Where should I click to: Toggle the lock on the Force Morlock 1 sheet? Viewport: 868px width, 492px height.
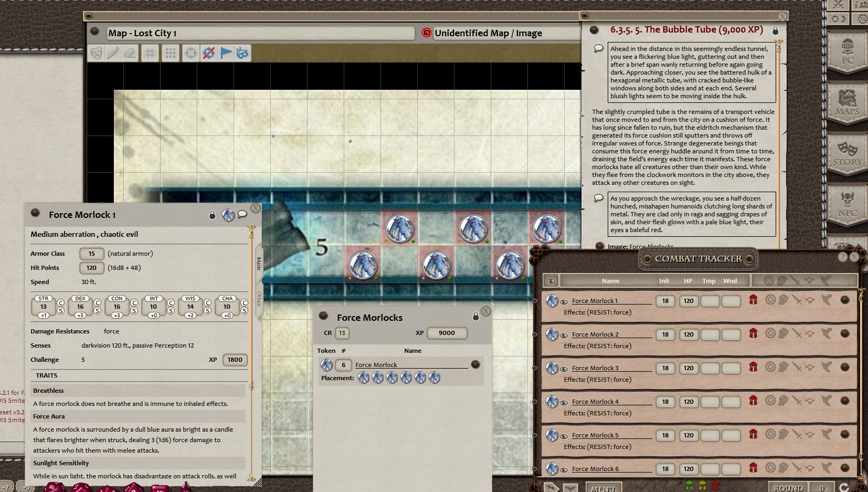211,214
